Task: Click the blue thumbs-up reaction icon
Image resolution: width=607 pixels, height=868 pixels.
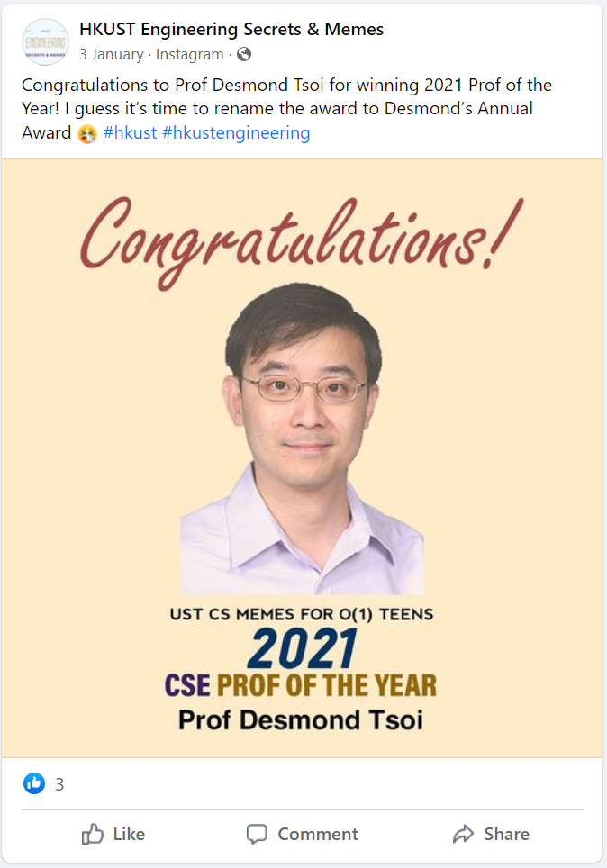Action: 34,784
